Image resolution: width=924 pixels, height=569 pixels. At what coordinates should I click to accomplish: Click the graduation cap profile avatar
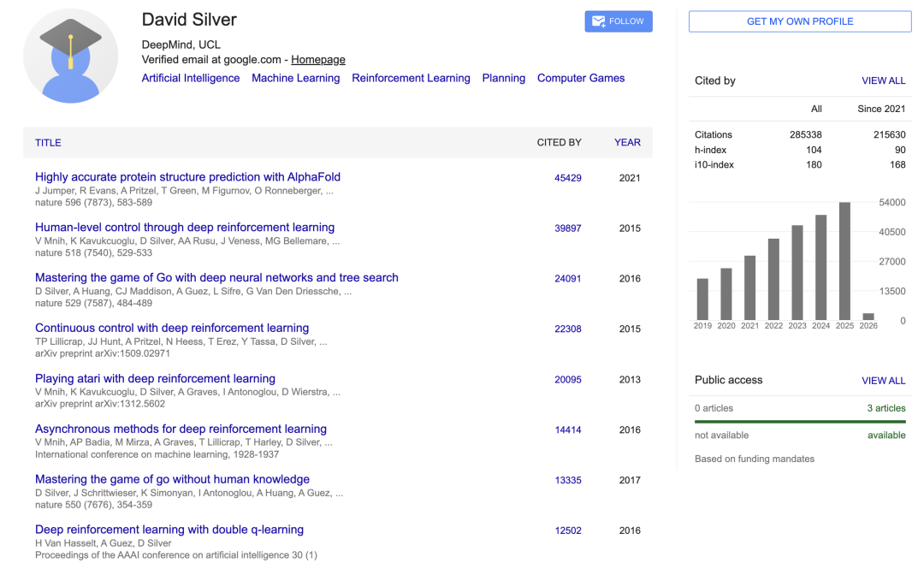click(x=70, y=56)
